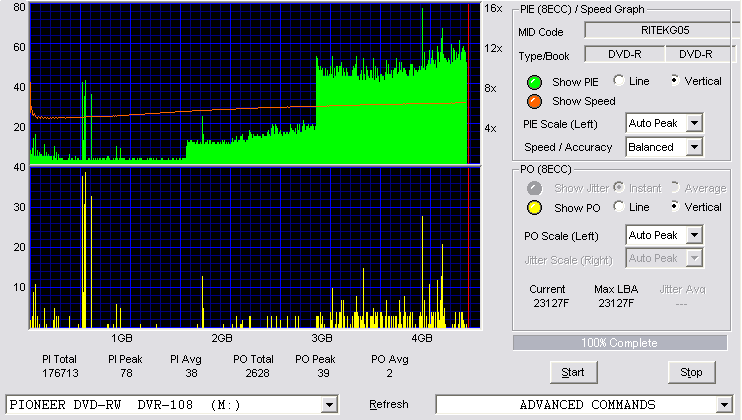Select Instant jitter option

pos(618,187)
